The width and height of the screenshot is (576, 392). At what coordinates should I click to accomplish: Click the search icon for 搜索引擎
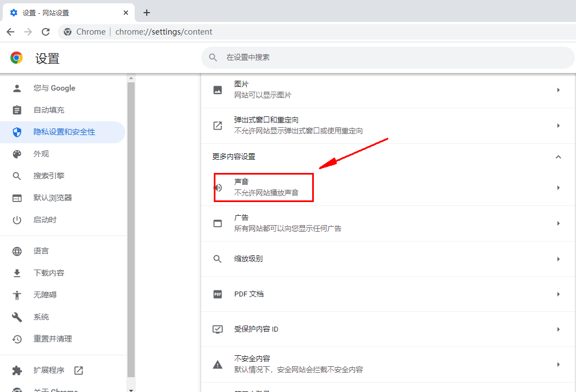pyautogui.click(x=17, y=176)
